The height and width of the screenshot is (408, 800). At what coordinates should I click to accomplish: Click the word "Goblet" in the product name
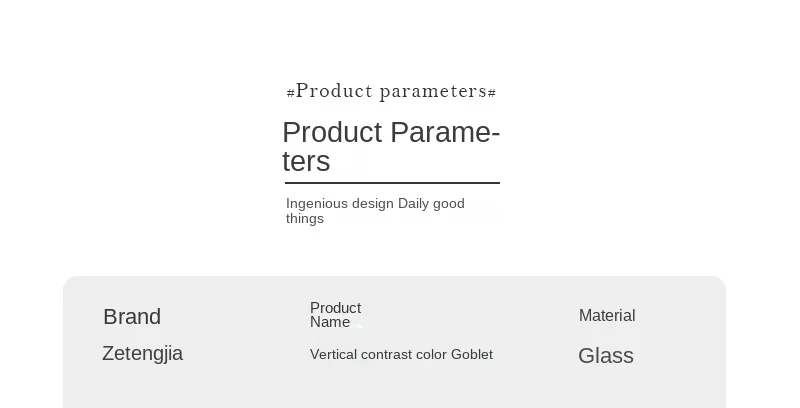coord(472,354)
